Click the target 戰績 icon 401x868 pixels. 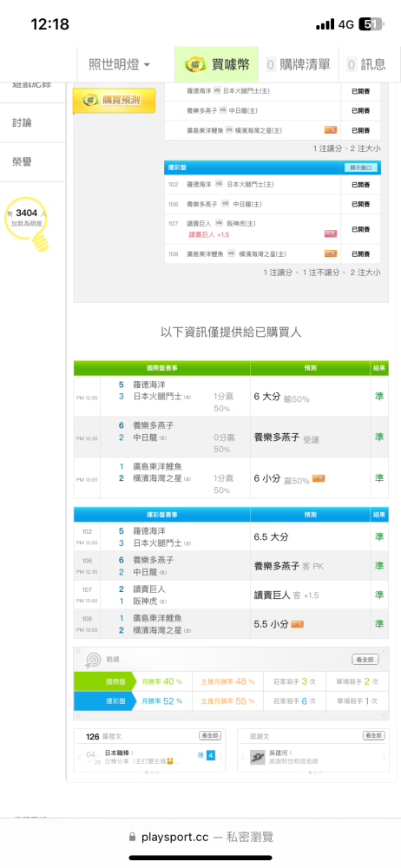click(x=93, y=660)
